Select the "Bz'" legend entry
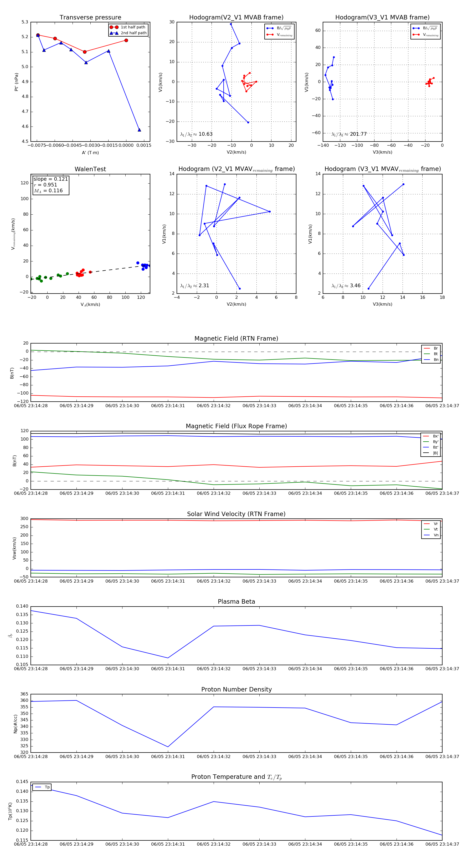The width and height of the screenshot is (473, 868). [x=431, y=447]
